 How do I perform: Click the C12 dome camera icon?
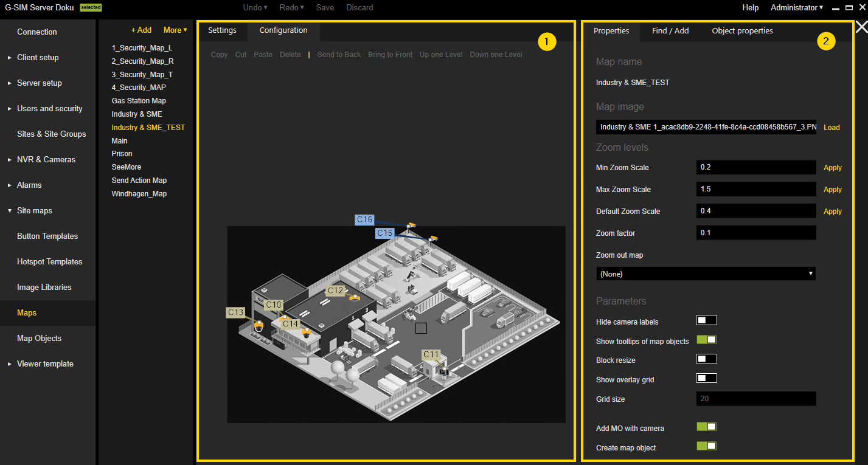(355, 297)
